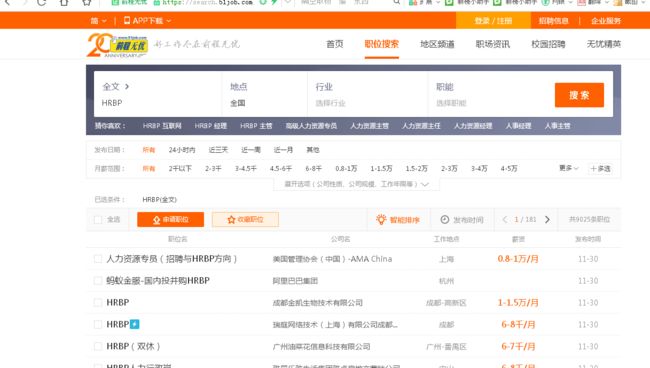
Task: Click the browser search magnifier icon
Action: [x=397, y=2]
